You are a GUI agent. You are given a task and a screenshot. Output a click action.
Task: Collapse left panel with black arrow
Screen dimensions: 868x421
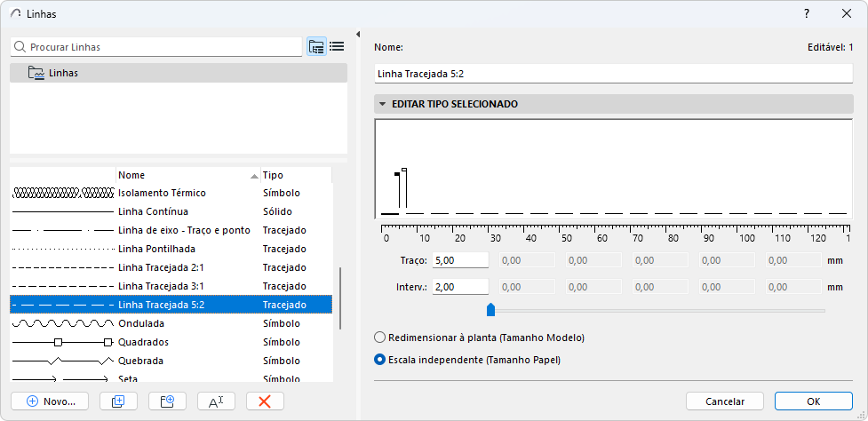pos(358,35)
